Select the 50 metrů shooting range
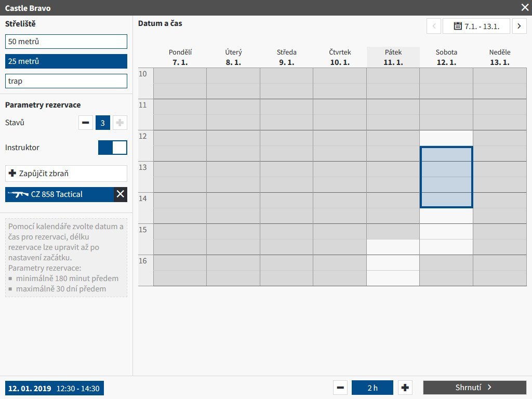Viewport: 532px width, 399px height. coord(66,42)
